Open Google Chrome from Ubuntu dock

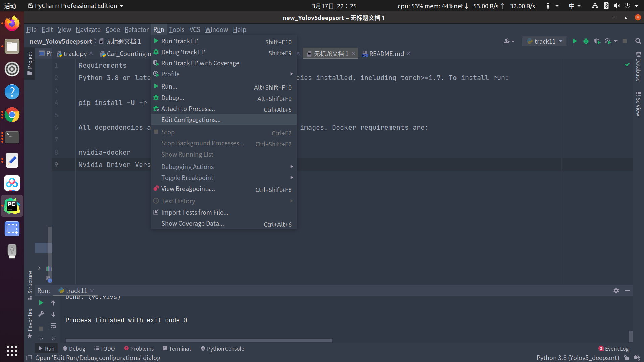12,115
